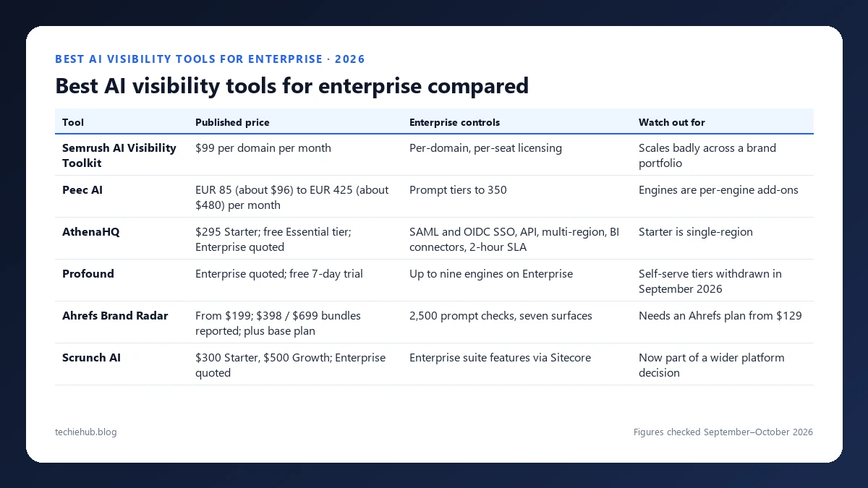Viewport: 868px width, 488px height.
Task: Click the 'techiehub.blog' footer text
Action: (x=86, y=432)
